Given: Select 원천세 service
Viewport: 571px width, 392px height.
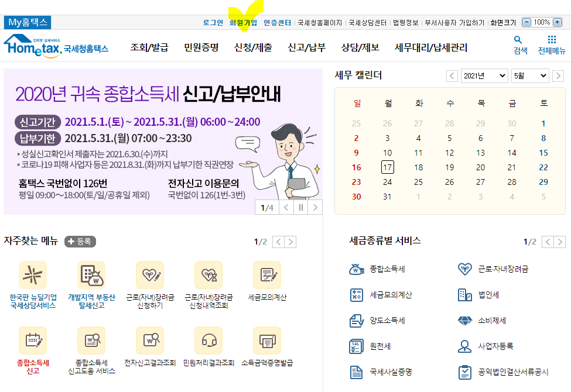Looking at the screenshot, I should 370,346.
